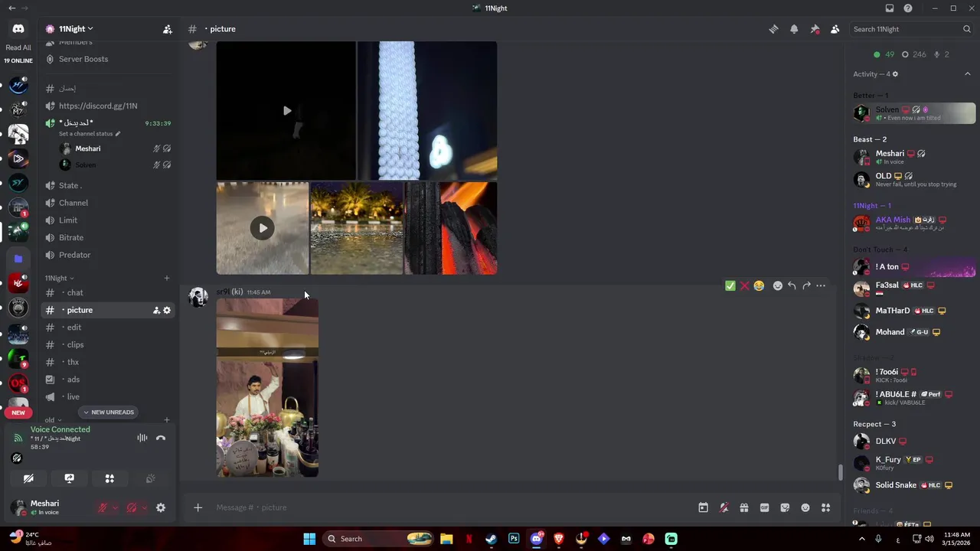Open noise suppression waveform icon
Viewport: 980px width, 551px height.
(142, 438)
